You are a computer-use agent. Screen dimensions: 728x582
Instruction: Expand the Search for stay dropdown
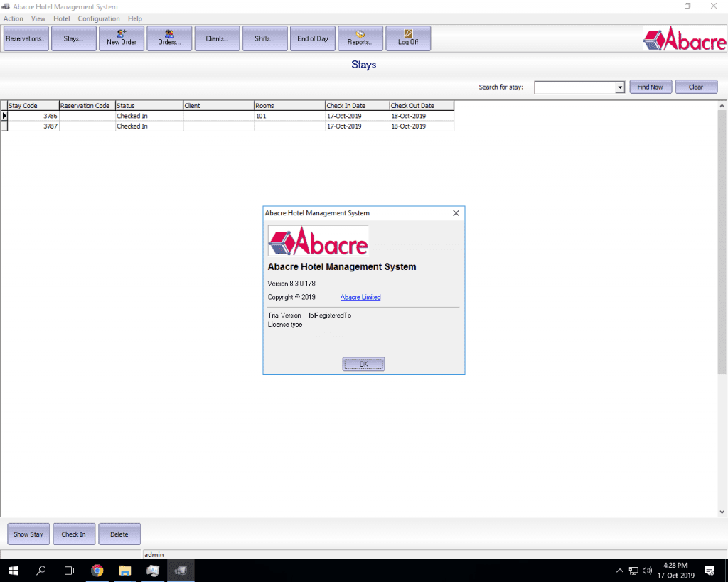click(x=620, y=87)
